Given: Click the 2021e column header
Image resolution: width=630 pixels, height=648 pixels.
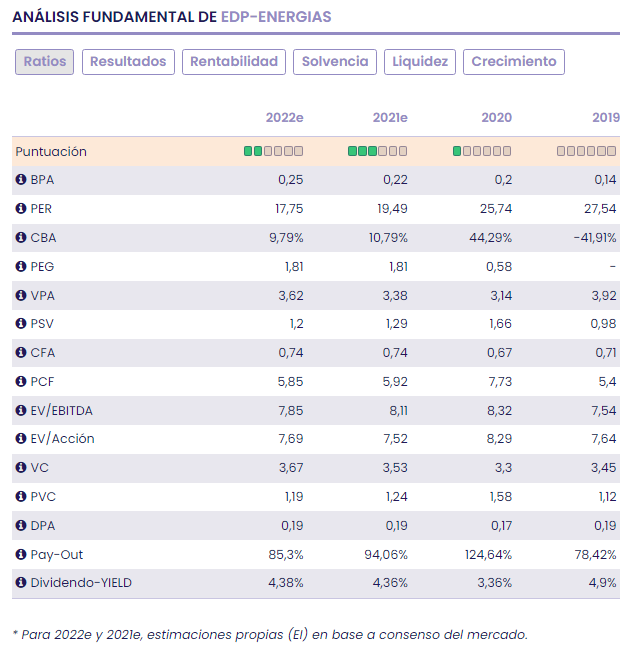Looking at the screenshot, I should point(390,118).
